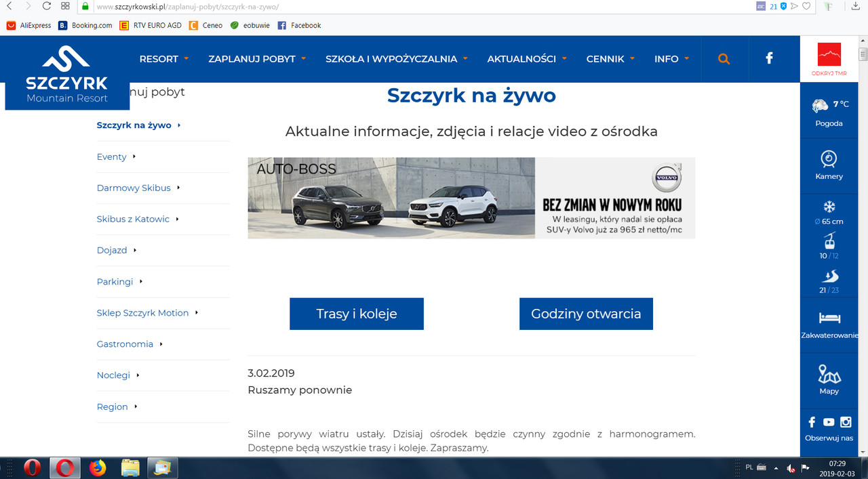Click the bookmark heart icon
The image size is (868, 479).
click(x=806, y=6)
